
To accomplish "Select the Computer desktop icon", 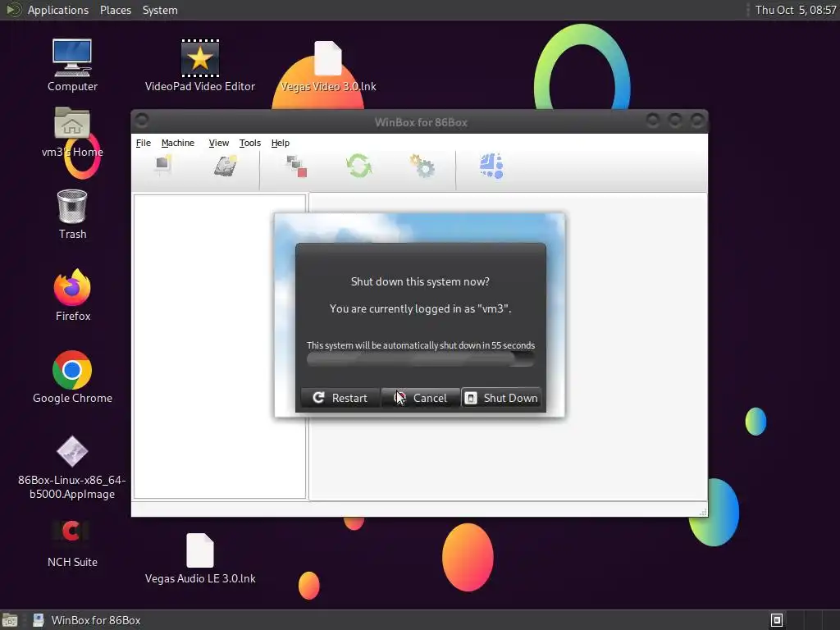I will click(72, 66).
